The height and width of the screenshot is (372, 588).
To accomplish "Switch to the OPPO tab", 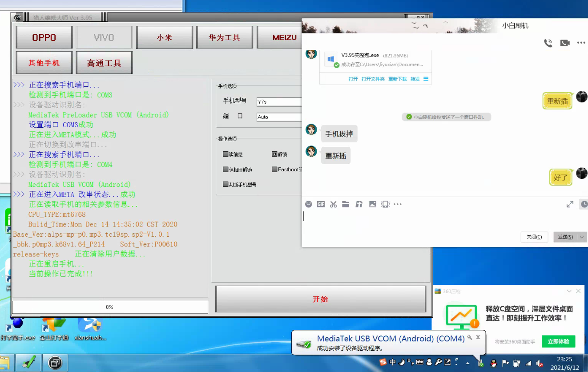I will pyautogui.click(x=44, y=37).
